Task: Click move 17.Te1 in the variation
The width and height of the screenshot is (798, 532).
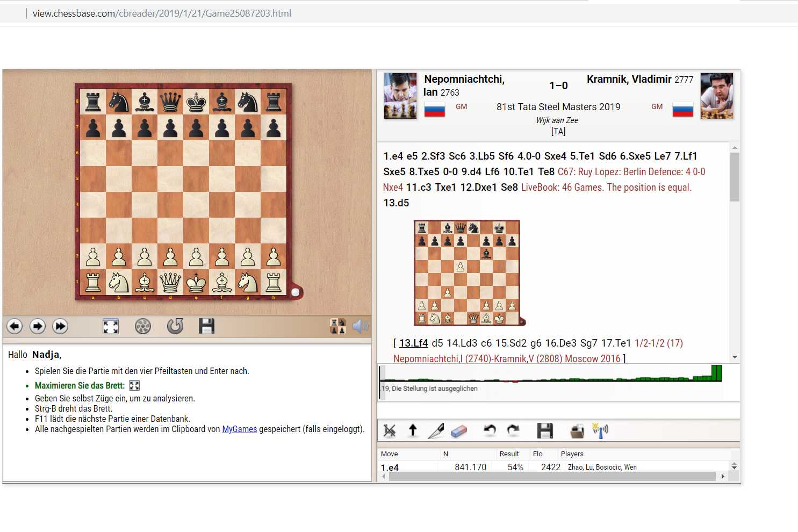Action: (616, 343)
